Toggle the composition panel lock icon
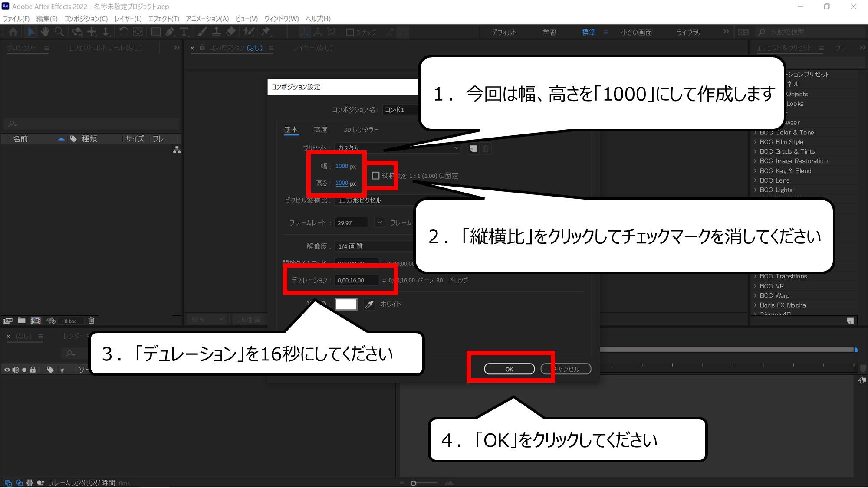 [202, 48]
